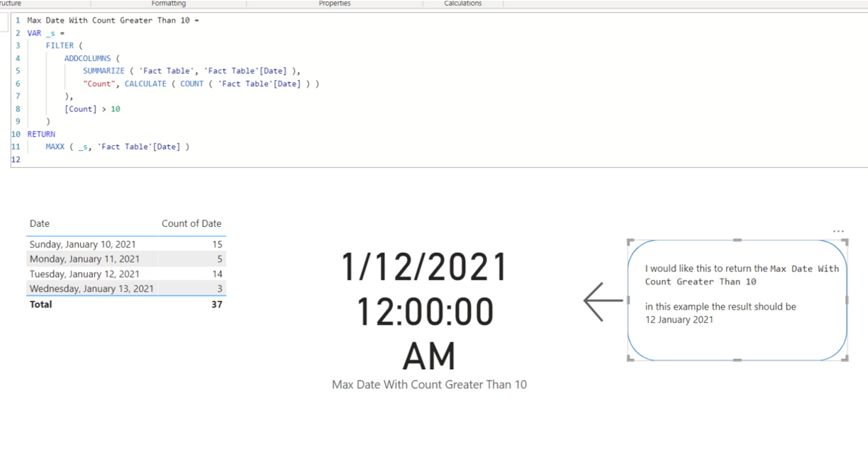868x467 pixels.
Task: Click the '12 January 2021' text in text box
Action: coord(679,320)
